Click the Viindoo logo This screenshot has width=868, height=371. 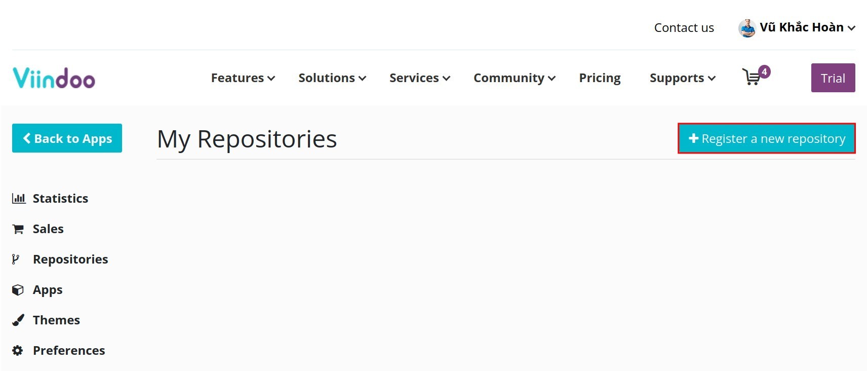coord(53,78)
